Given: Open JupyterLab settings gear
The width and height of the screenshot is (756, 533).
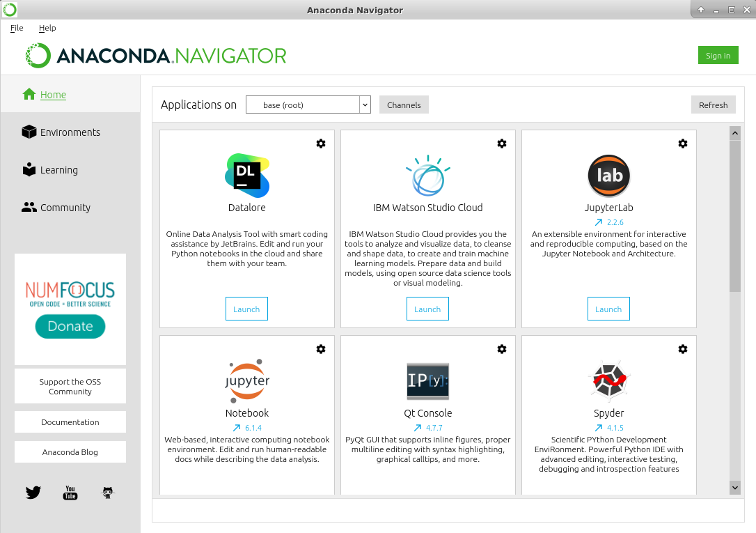Looking at the screenshot, I should [x=683, y=144].
